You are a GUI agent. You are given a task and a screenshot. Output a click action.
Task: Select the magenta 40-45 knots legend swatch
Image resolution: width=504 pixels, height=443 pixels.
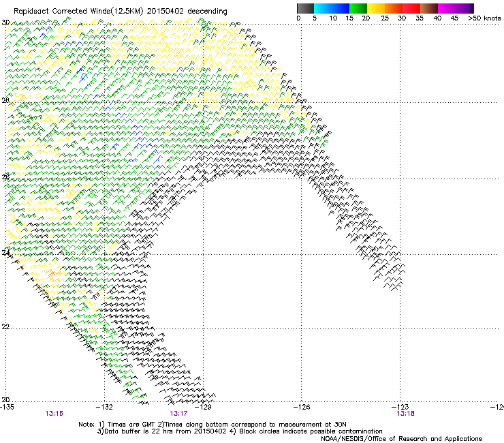pyautogui.click(x=447, y=8)
